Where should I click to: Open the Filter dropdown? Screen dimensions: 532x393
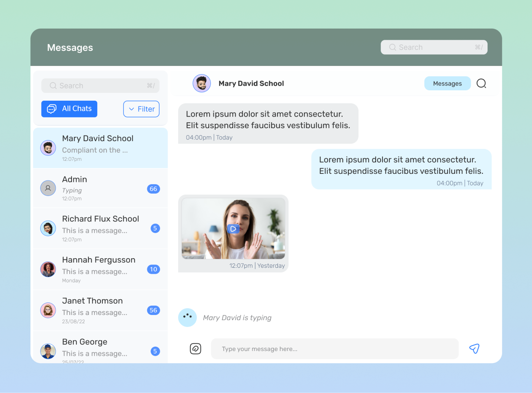[141, 109]
